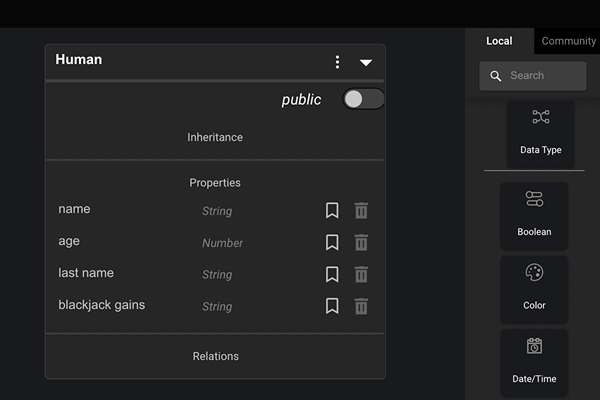
Task: Delete the blackjack gains property
Action: 361,306
